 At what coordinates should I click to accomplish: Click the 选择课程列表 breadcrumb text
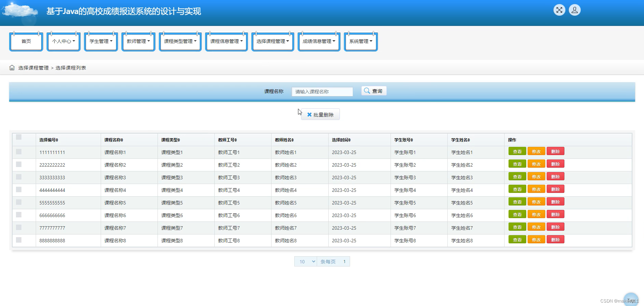coord(71,68)
